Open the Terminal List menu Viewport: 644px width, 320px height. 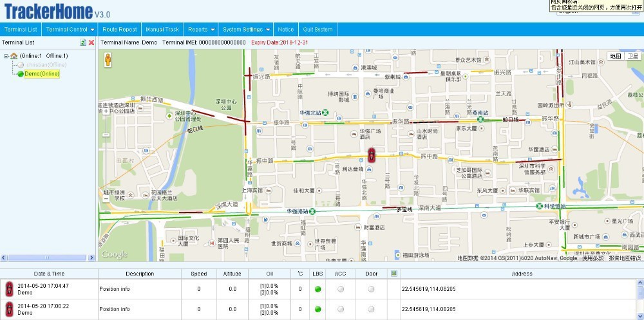(x=21, y=30)
